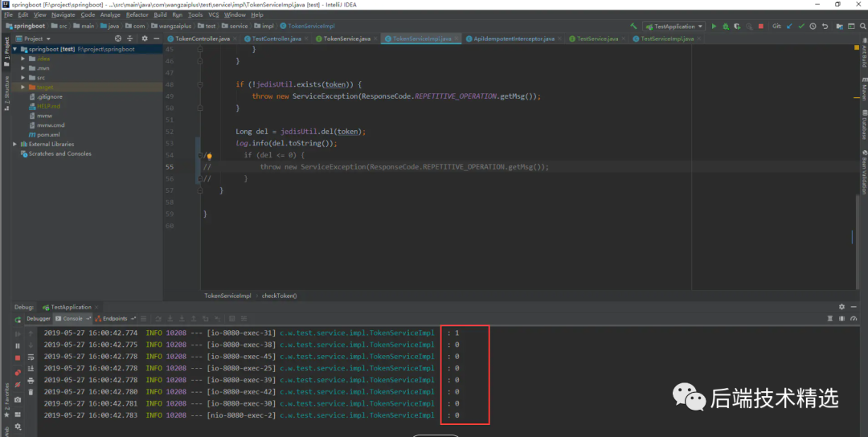This screenshot has height=437, width=868.
Task: Run TestApplication with the green play icon
Action: pos(714,26)
